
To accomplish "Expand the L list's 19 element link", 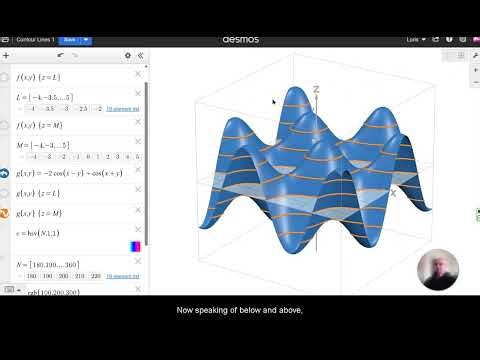I will tap(123, 109).
